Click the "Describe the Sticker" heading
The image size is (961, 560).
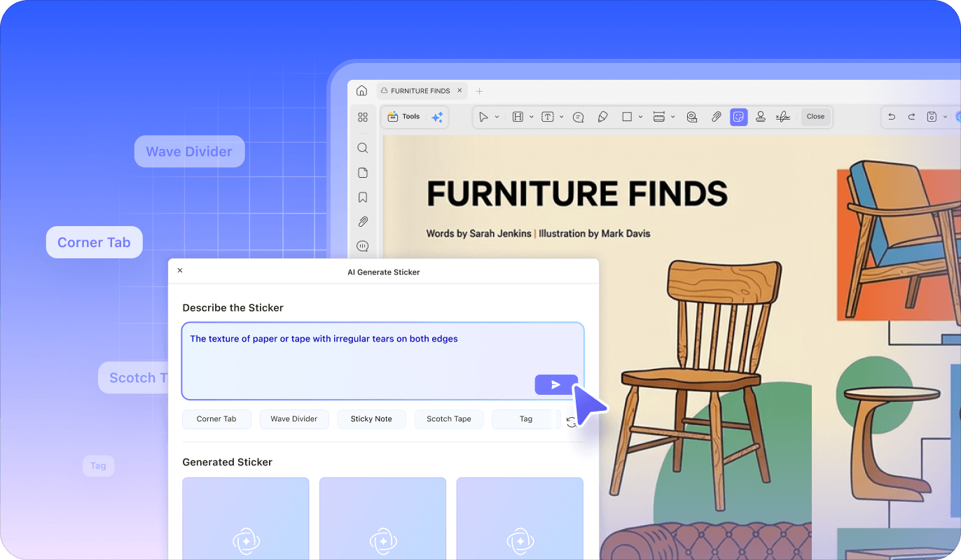pyautogui.click(x=233, y=307)
